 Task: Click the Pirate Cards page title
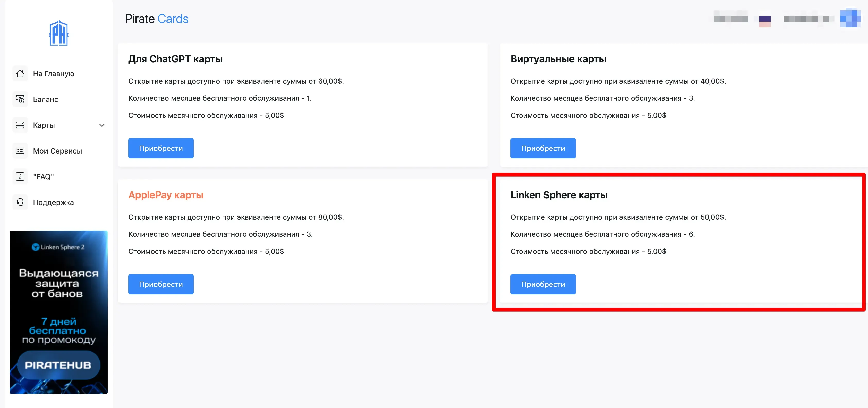pos(157,19)
